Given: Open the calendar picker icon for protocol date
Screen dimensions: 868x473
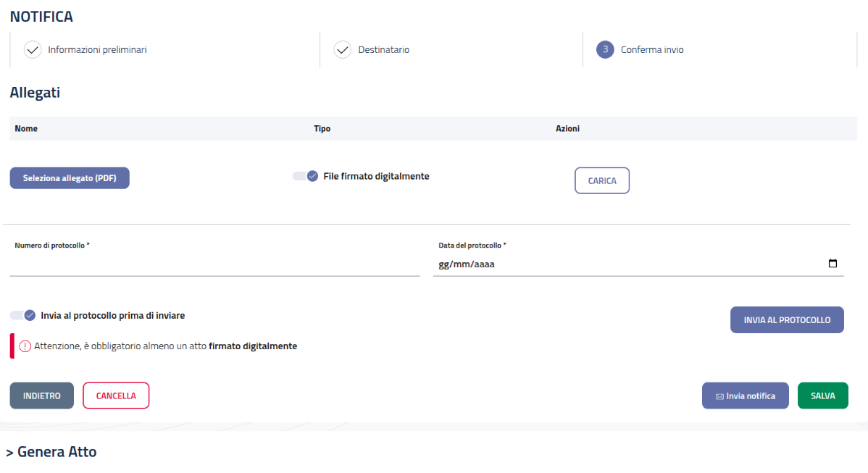Looking at the screenshot, I should pyautogui.click(x=832, y=264).
